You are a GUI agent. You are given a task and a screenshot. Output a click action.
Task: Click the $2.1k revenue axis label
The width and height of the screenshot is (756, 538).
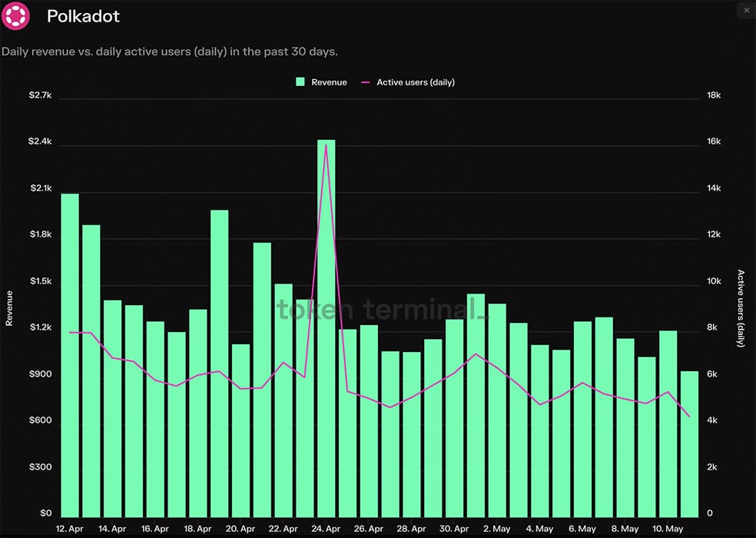click(x=41, y=188)
